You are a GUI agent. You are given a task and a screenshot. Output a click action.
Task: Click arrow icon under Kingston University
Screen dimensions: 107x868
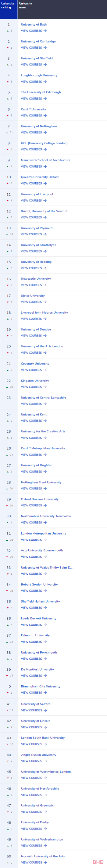(45, 387)
